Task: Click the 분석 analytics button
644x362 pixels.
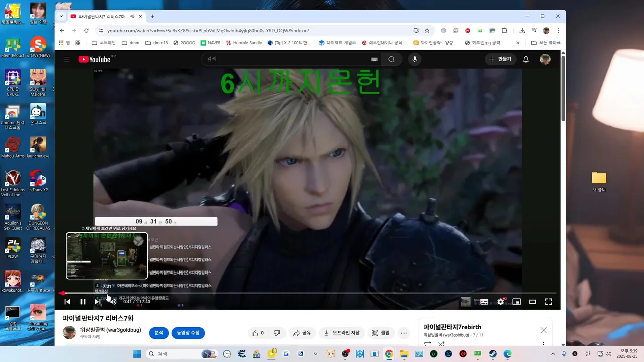Action: click(x=159, y=333)
